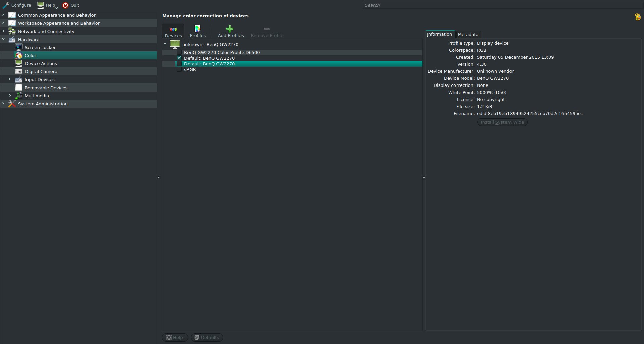This screenshot has height=344, width=644.
Task: Uncheck the checked Default: BenQ GW2270 profile
Action: coord(179,58)
